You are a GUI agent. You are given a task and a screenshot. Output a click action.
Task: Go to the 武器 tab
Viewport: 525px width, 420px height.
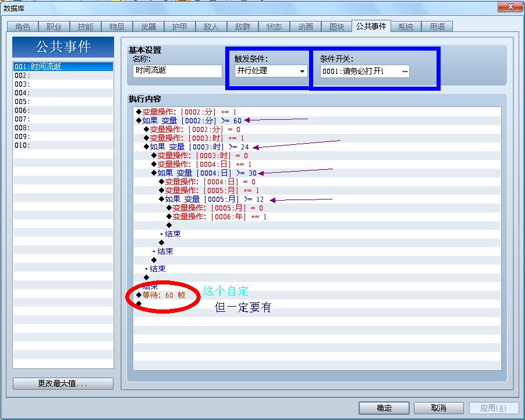click(x=148, y=27)
